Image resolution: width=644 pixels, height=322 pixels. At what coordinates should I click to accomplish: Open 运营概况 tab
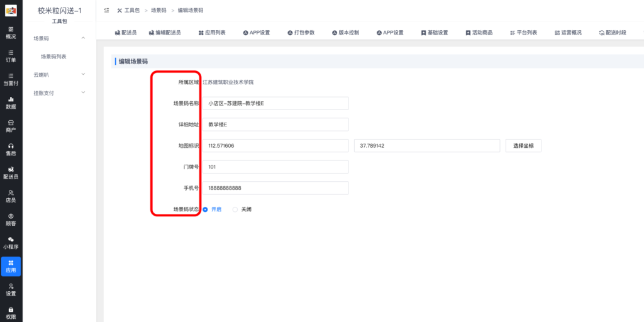568,33
